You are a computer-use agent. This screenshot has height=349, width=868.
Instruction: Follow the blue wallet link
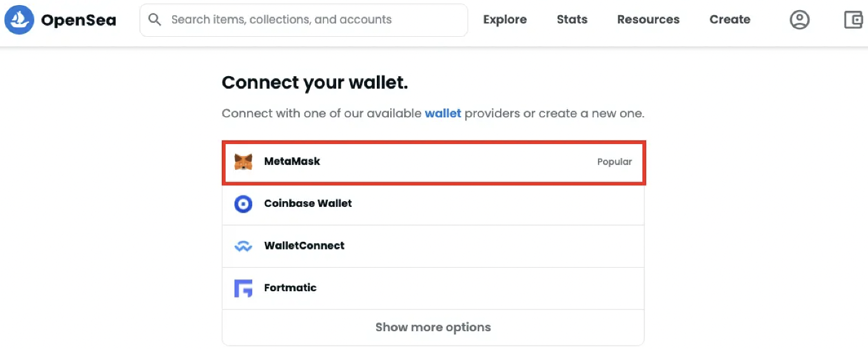443,114
